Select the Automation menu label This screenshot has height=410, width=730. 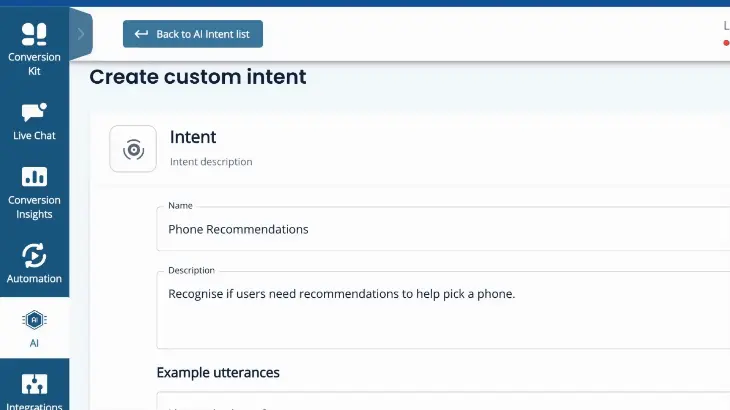pos(34,279)
